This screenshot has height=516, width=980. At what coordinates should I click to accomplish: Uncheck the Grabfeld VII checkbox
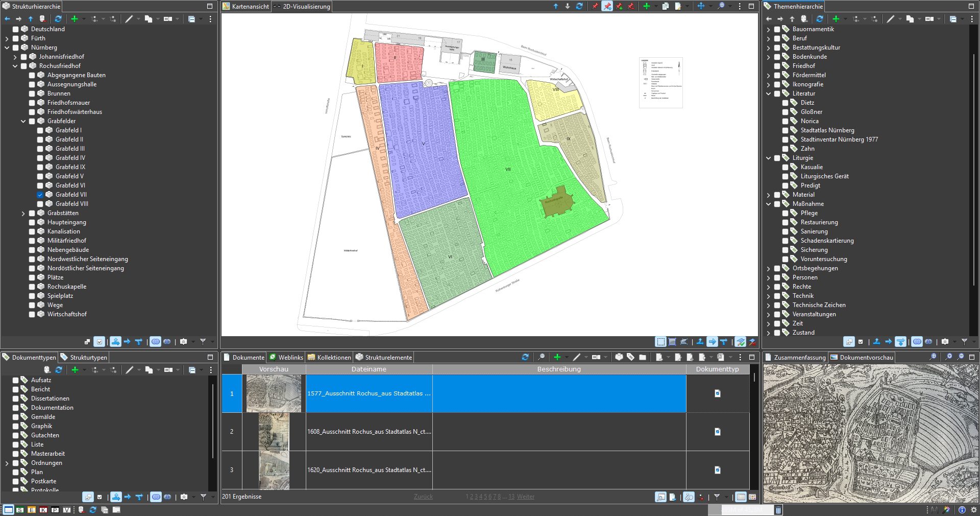click(x=40, y=195)
